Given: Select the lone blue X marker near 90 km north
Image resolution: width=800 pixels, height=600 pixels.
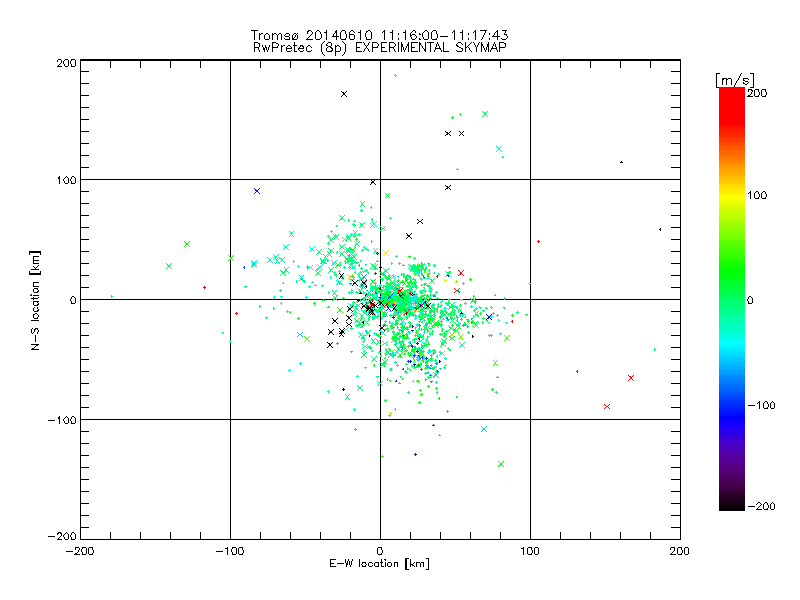Looking at the screenshot, I should click(257, 191).
